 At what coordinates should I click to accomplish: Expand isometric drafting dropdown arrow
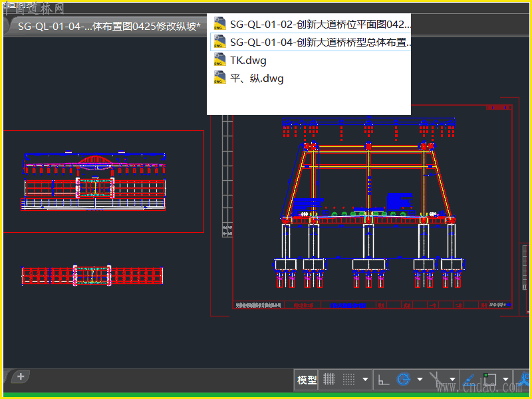(x=452, y=380)
